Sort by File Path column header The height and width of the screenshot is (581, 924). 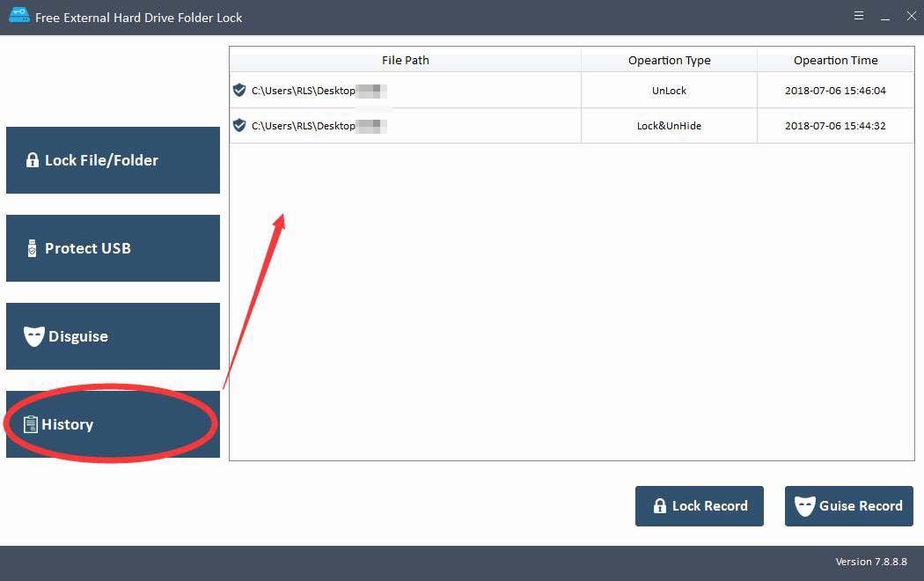(405, 60)
